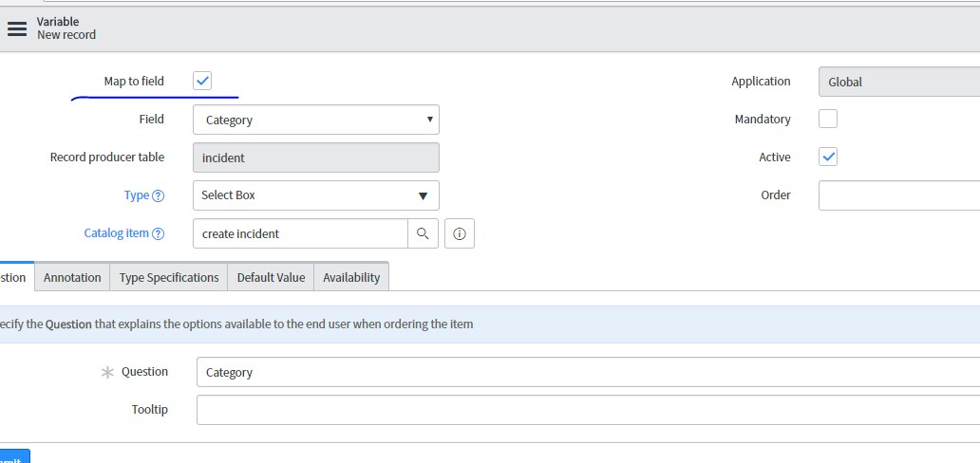This screenshot has width=980, height=463.
Task: Click the Question text field
Action: pyautogui.click(x=588, y=373)
